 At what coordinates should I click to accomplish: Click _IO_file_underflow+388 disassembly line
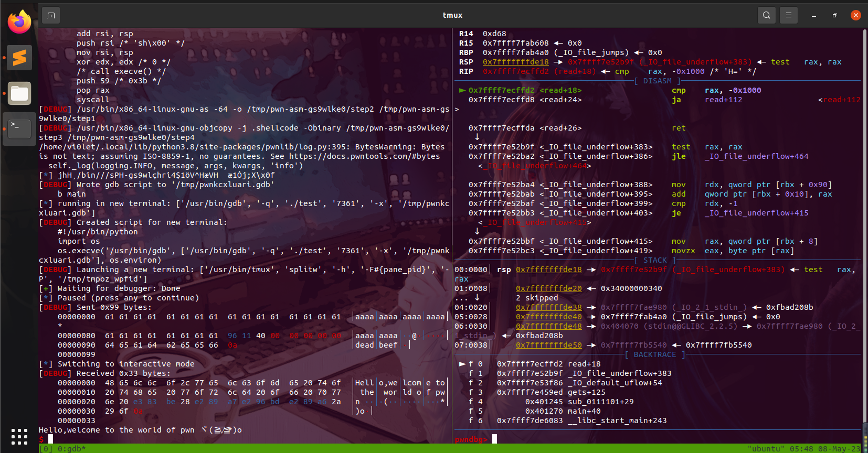(650, 185)
